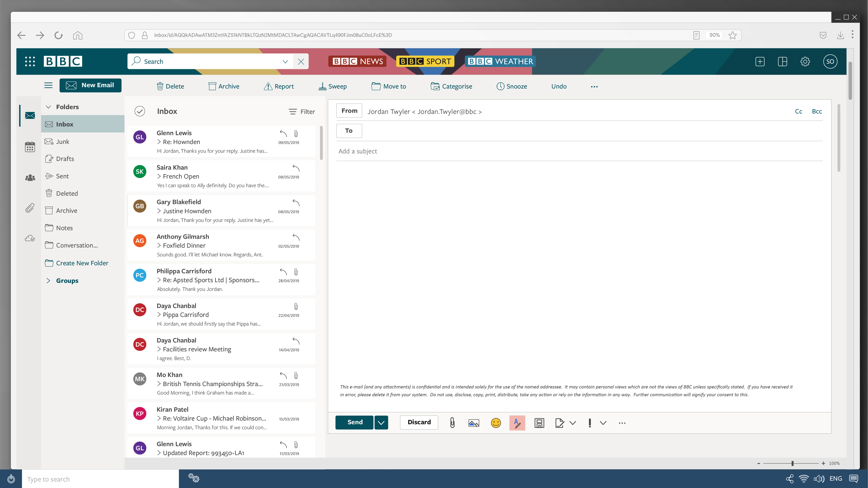Open settings gear in BBC header
The image size is (868, 488).
(805, 61)
